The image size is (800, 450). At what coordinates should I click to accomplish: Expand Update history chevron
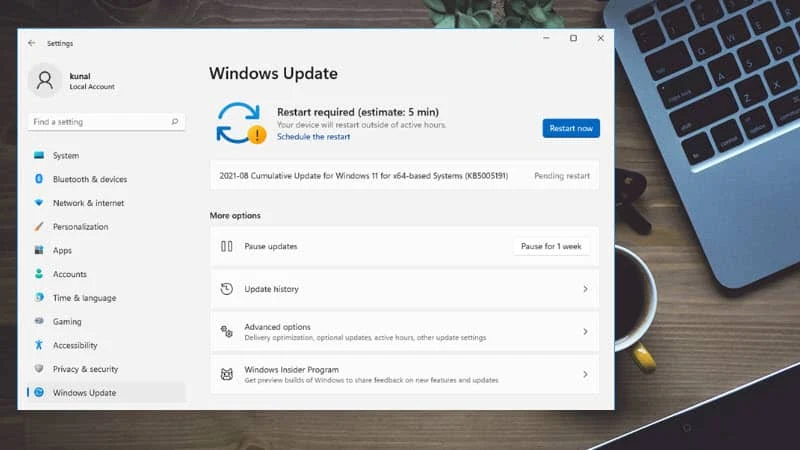585,289
